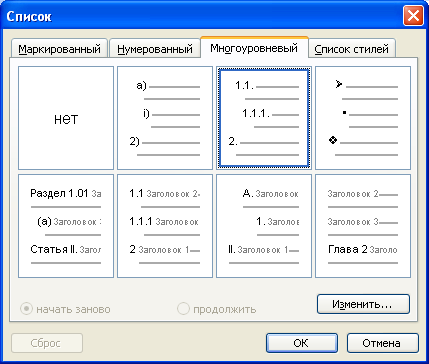Go to the Список стилей tab
The image size is (429, 364).
click(352, 49)
